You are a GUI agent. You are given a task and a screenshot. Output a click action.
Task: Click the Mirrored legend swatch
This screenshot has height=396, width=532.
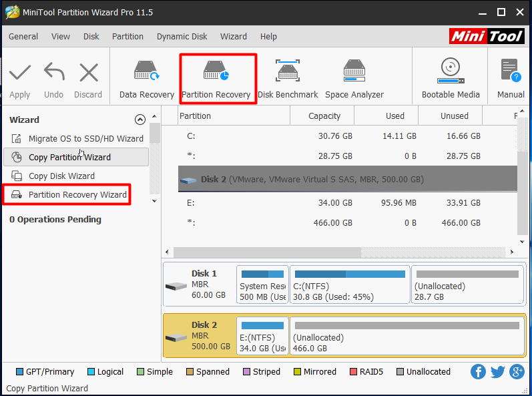tap(297, 372)
